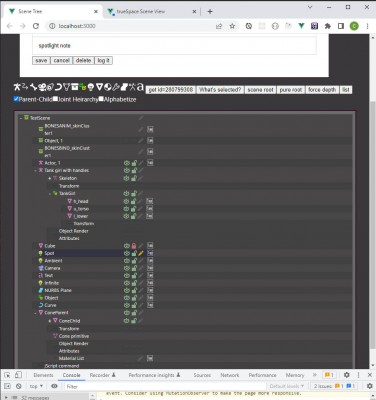Screen dimensions: 376x400
Task: Open the note icon on the Material List row
Action: pyautogui.click(x=150, y=358)
